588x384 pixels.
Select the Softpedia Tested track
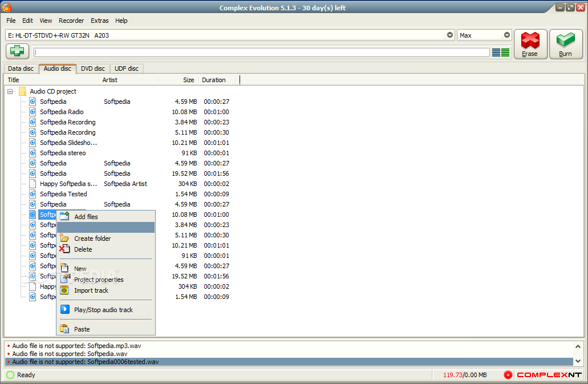pyautogui.click(x=63, y=194)
